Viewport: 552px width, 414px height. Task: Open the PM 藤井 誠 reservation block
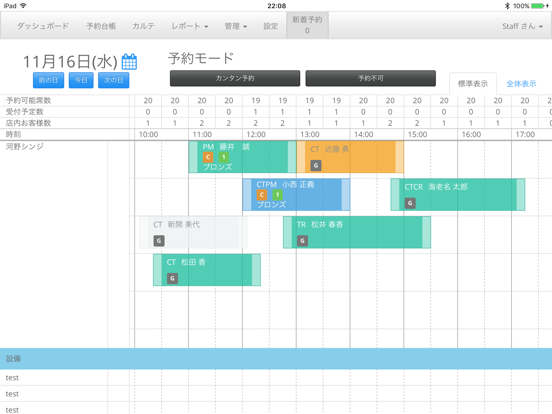coord(243,157)
